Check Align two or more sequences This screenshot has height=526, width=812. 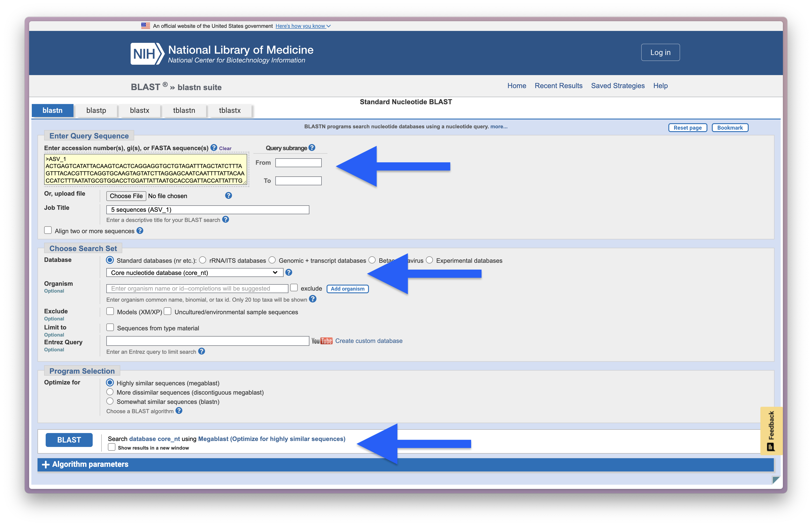click(48, 230)
